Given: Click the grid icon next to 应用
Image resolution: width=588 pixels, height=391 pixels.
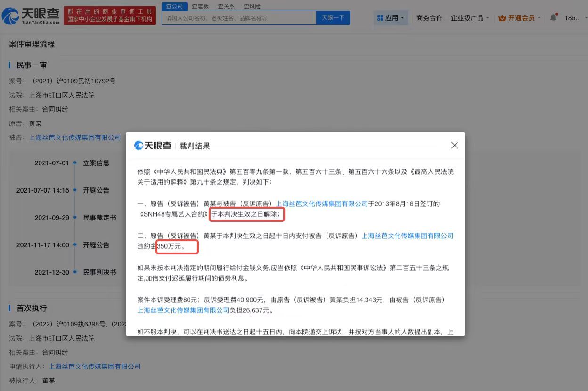Looking at the screenshot, I should 381,17.
